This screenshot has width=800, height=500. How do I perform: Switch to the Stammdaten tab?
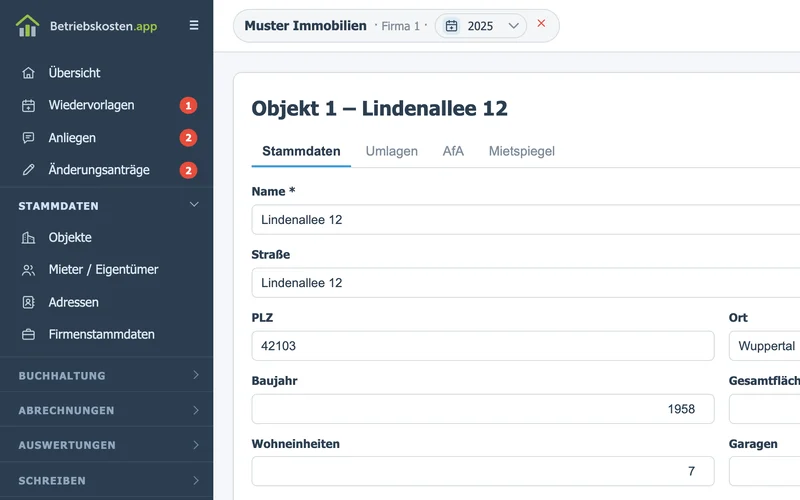click(301, 152)
